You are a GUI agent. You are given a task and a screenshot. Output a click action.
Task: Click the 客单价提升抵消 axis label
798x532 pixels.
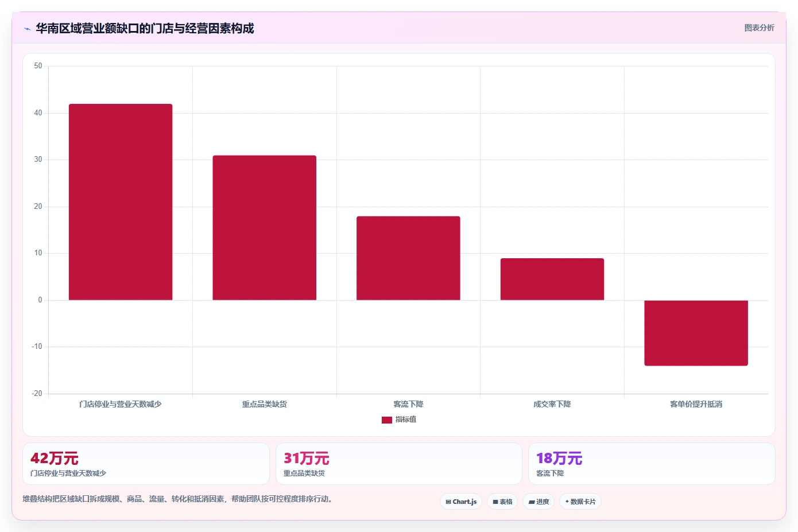pos(696,404)
